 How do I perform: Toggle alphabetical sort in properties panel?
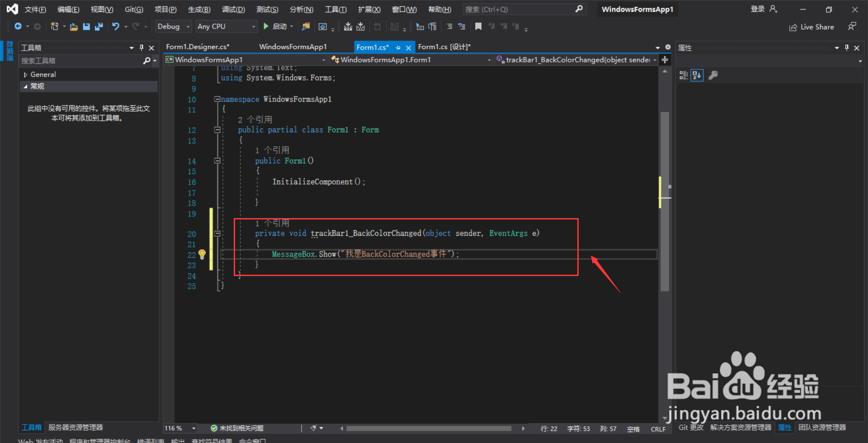click(697, 76)
